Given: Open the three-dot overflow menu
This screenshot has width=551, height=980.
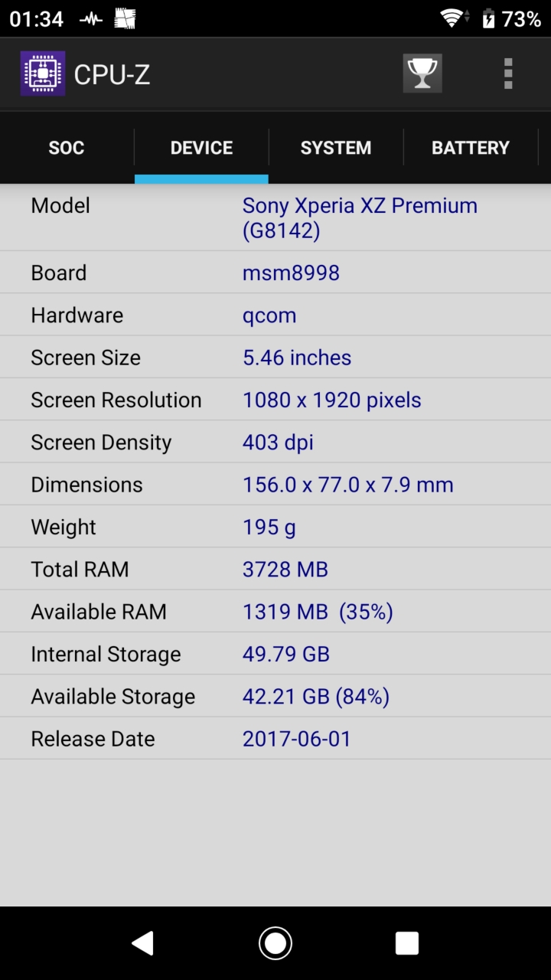Looking at the screenshot, I should (x=507, y=73).
